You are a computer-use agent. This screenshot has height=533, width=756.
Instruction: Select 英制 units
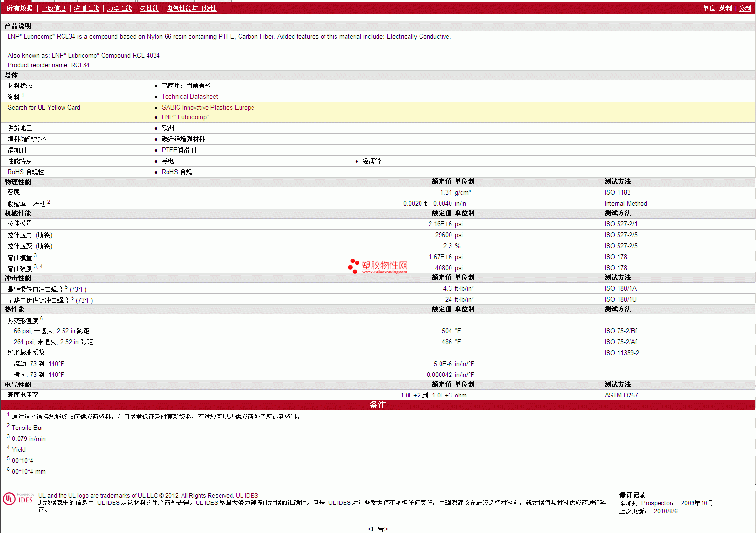(x=725, y=9)
